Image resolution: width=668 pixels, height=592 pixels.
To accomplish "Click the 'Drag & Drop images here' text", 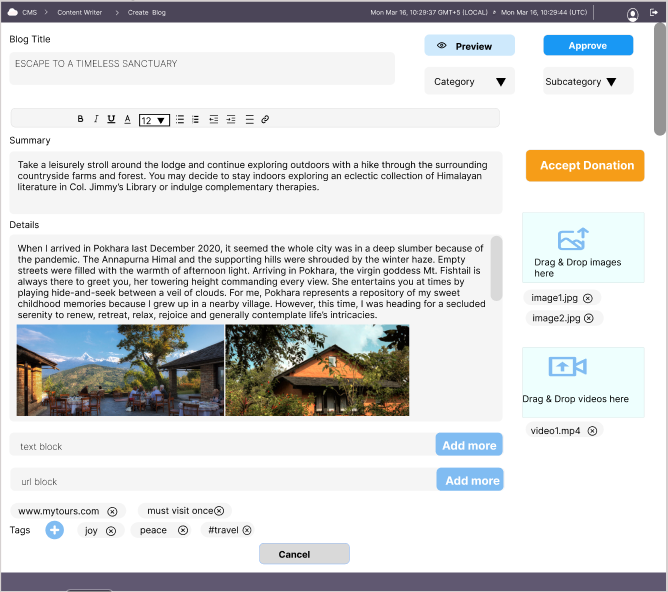I will point(577,268).
